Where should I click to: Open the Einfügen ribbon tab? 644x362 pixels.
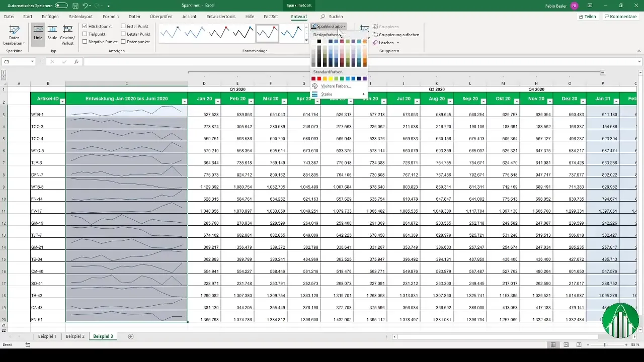[x=50, y=17]
